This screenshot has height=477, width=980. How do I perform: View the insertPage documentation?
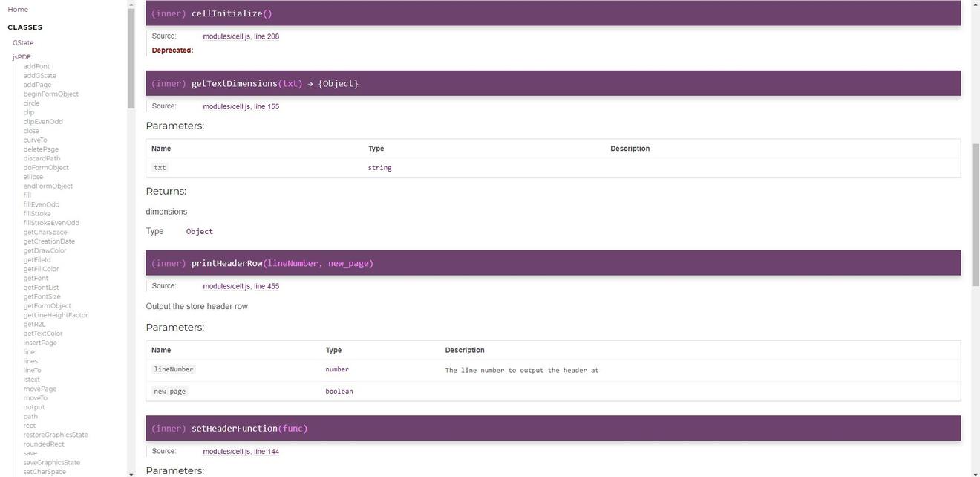pos(42,343)
